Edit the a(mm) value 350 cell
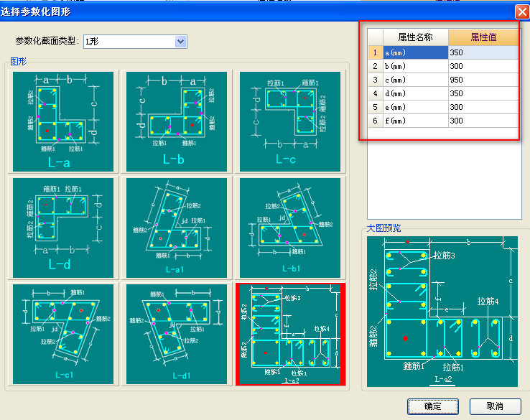 click(x=483, y=52)
